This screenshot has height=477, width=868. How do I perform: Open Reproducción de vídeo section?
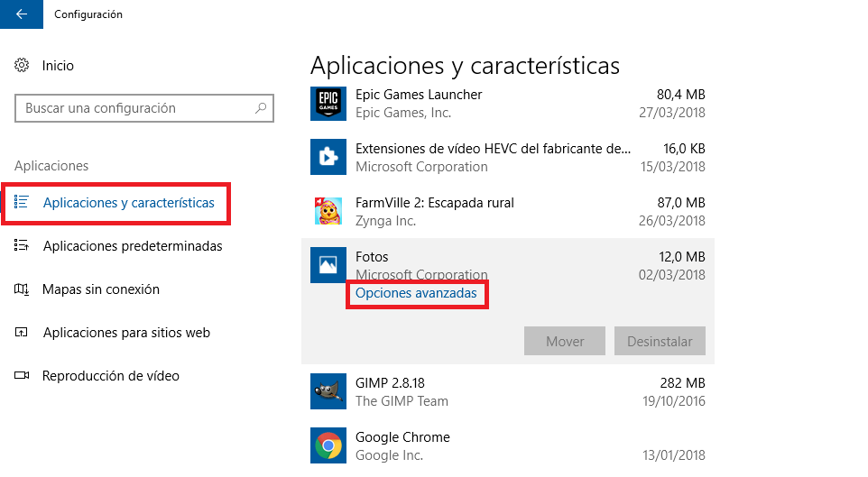coord(111,375)
